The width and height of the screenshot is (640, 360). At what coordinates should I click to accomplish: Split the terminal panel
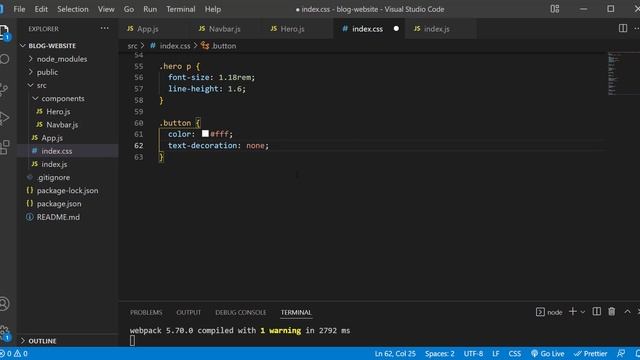click(597, 312)
